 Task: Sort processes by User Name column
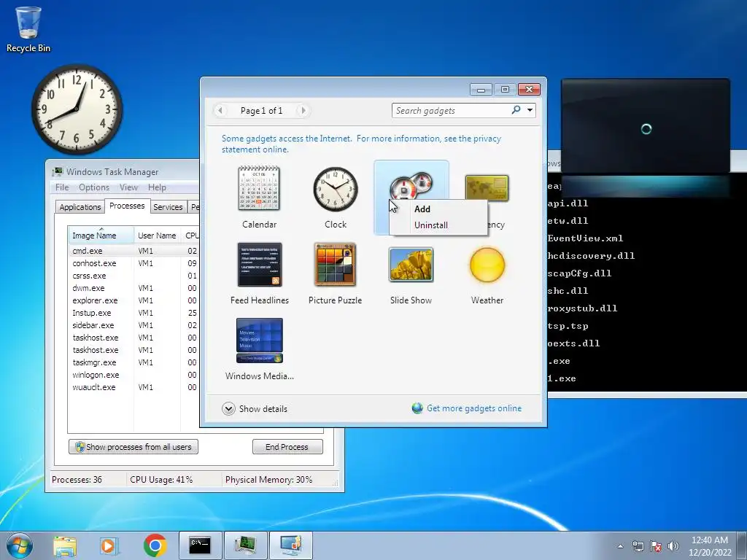(157, 236)
